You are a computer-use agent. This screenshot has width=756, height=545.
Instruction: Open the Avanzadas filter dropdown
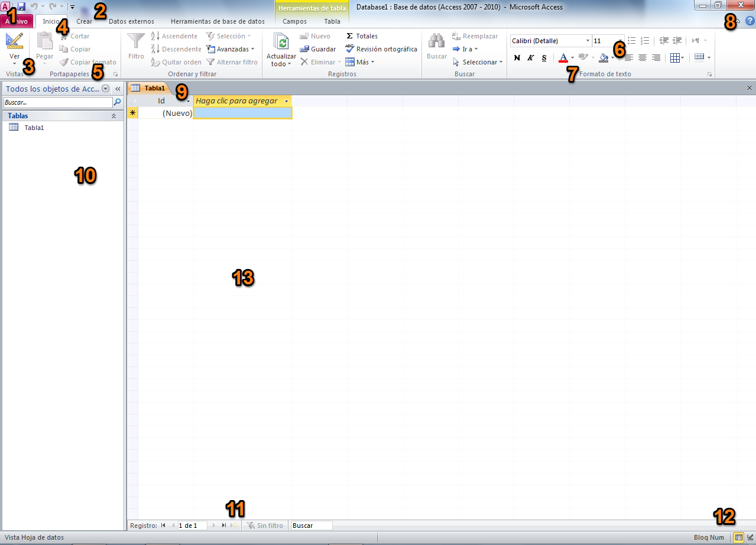pos(230,49)
